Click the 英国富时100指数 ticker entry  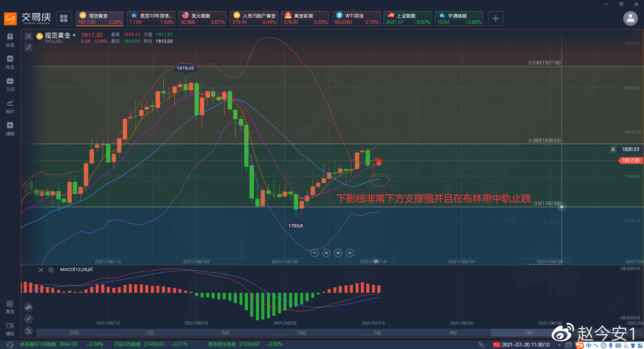[62, 344]
